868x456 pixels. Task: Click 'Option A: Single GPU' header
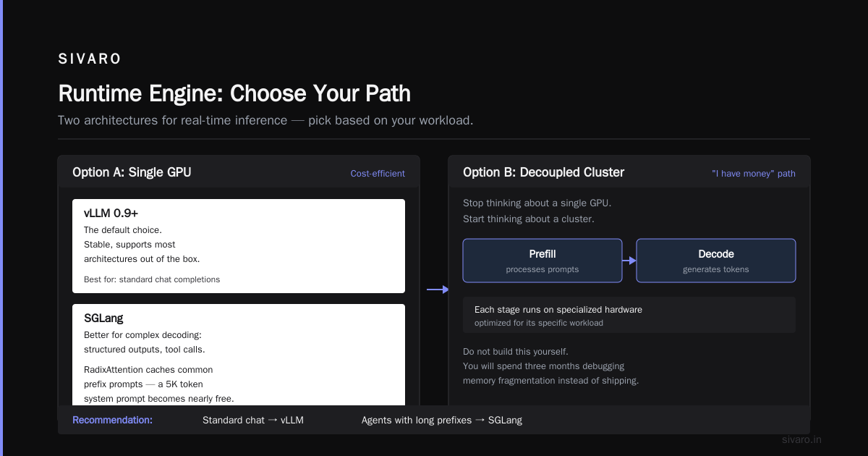(x=132, y=172)
